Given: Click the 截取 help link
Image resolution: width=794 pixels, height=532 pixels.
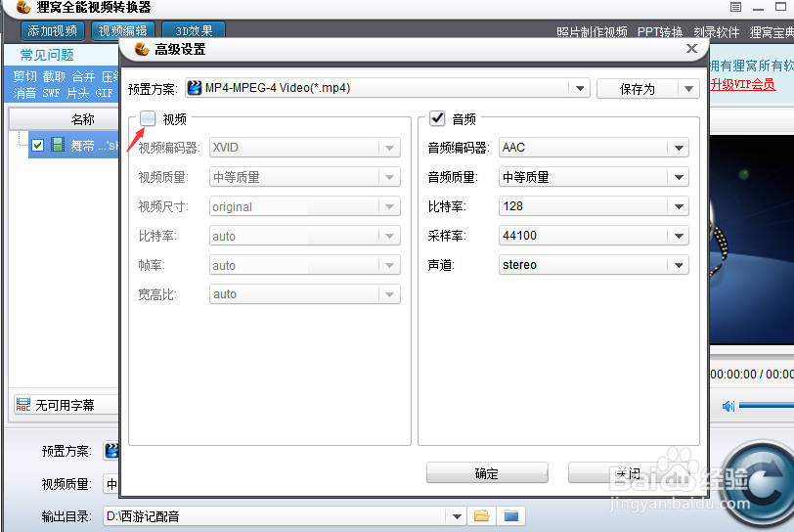Looking at the screenshot, I should (x=54, y=76).
